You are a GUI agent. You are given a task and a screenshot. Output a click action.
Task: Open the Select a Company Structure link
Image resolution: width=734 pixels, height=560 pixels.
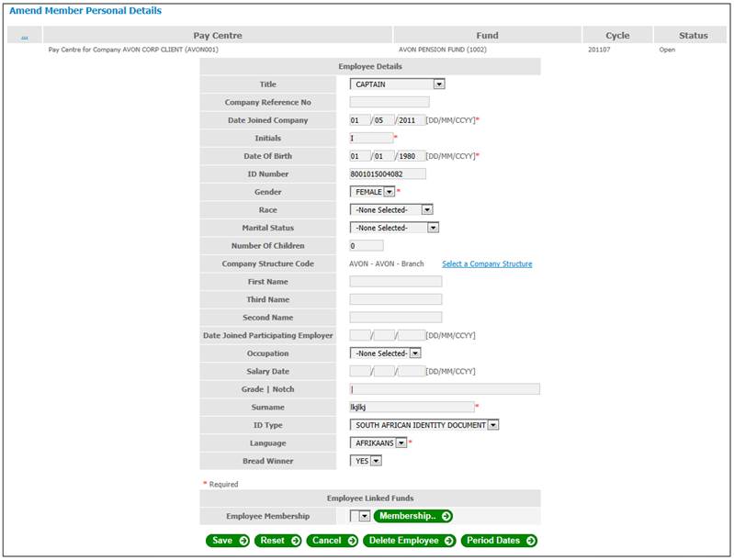pyautogui.click(x=487, y=264)
